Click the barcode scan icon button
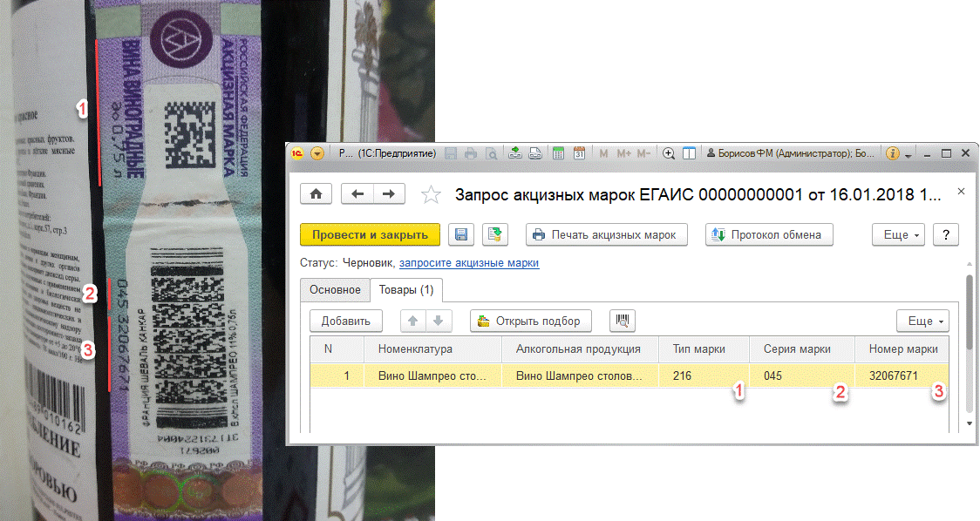 click(x=623, y=321)
